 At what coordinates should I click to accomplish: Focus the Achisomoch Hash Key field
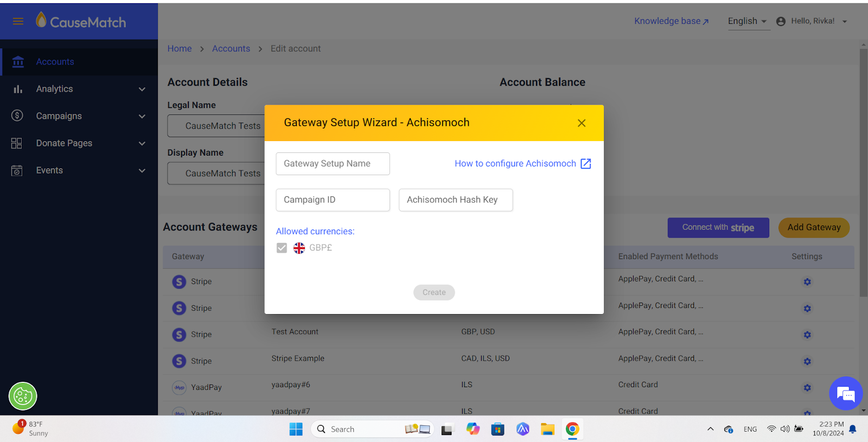456,200
